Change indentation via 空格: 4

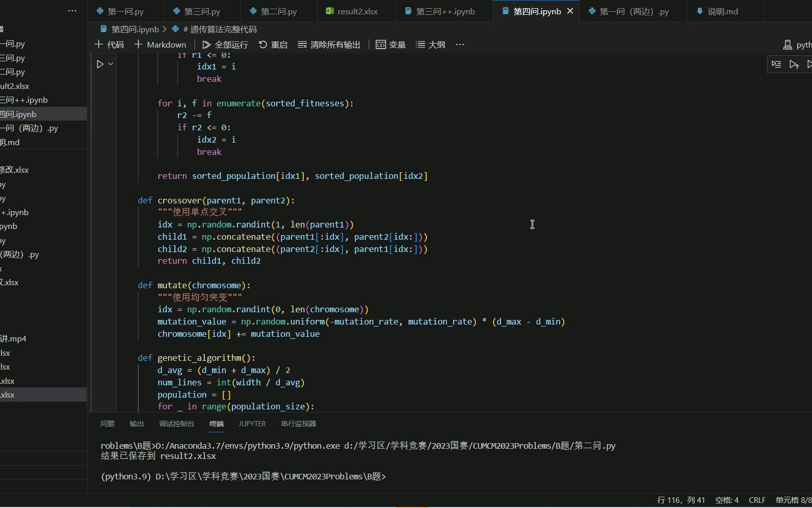click(727, 500)
